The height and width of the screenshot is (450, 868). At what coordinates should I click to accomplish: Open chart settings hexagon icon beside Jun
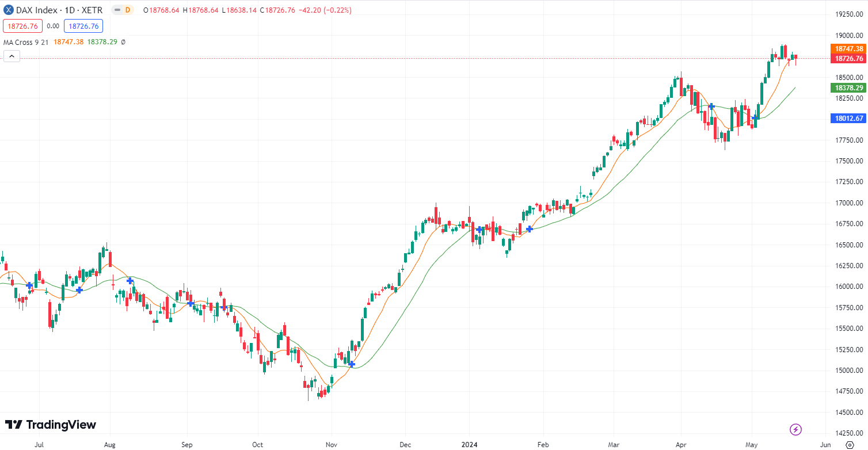click(850, 445)
